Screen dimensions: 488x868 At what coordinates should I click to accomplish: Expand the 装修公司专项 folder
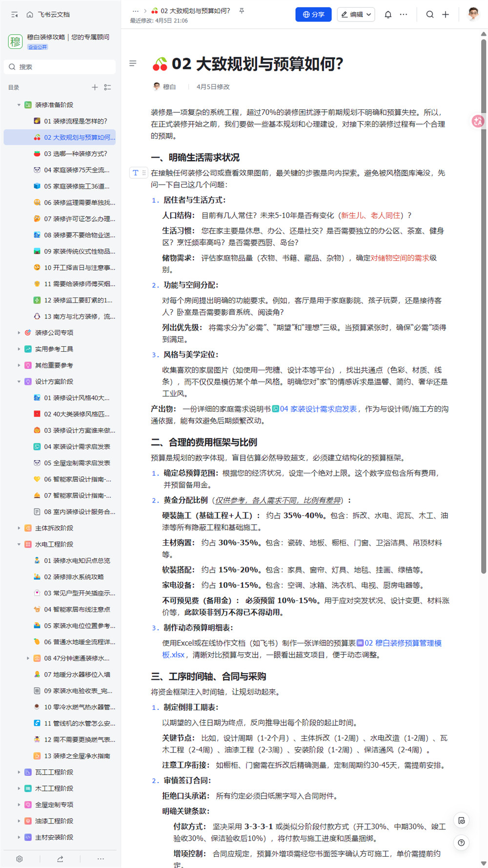[x=19, y=333]
